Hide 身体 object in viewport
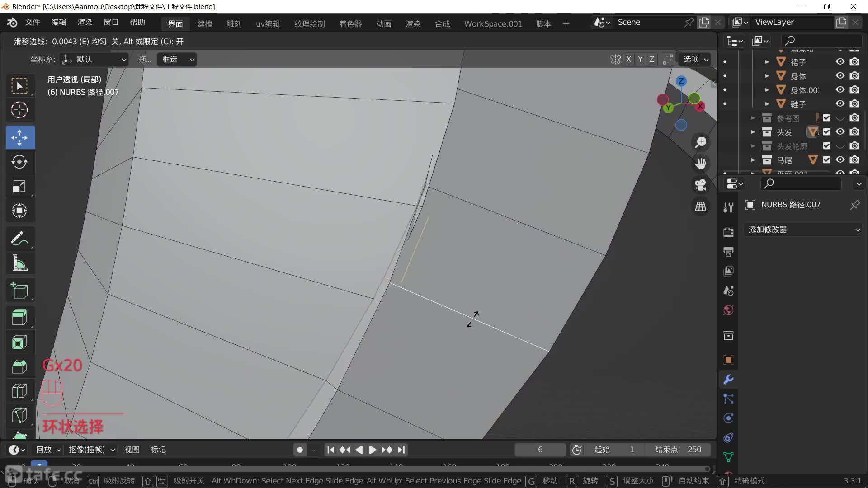The height and width of the screenshot is (488, 868). 840,75
